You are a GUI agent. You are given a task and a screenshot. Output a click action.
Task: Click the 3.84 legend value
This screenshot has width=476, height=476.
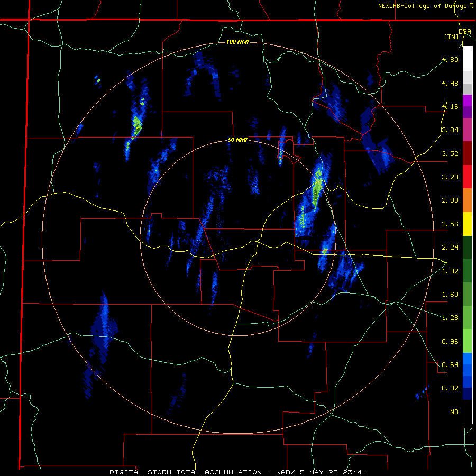[450, 130]
